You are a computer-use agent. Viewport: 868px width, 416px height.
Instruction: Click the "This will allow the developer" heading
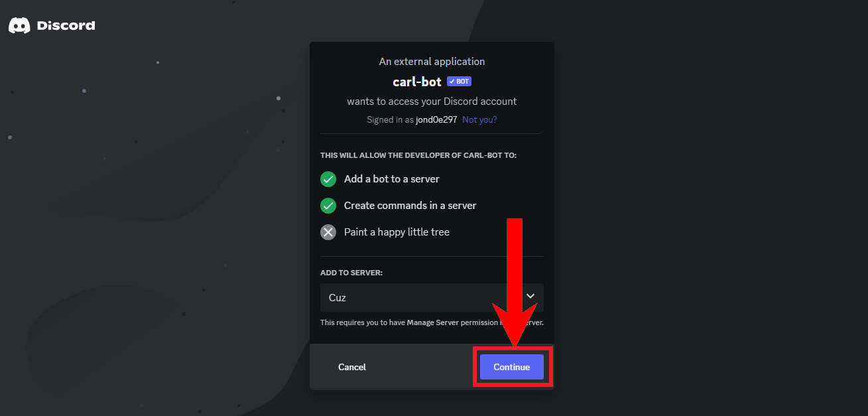418,155
